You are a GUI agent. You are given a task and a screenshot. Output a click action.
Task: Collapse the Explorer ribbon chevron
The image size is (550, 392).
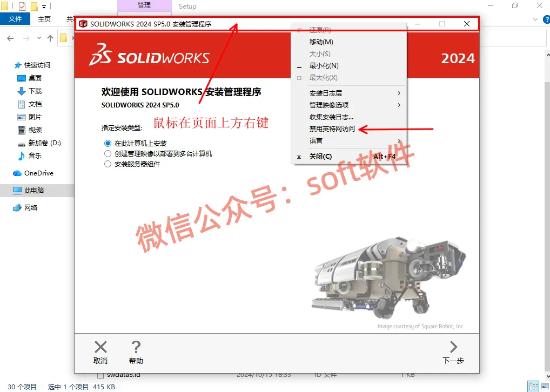pos(535,19)
